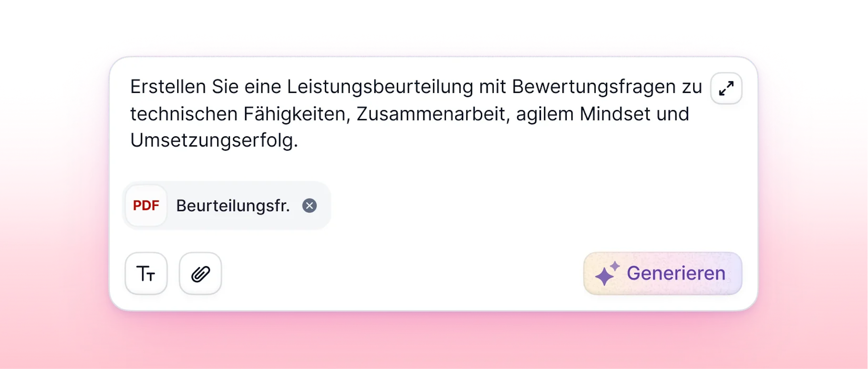Expand the prompt editor to full size

[x=726, y=88]
